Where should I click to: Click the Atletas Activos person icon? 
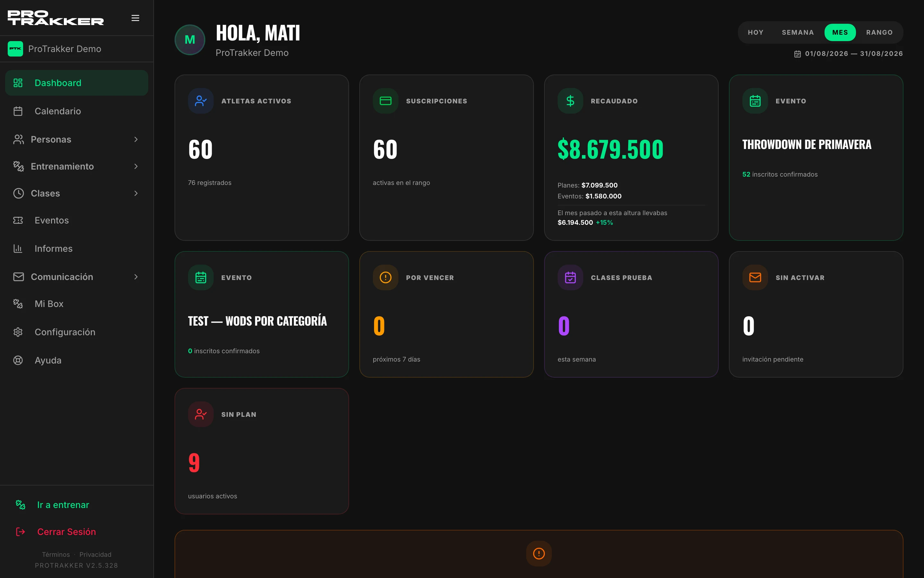point(201,101)
